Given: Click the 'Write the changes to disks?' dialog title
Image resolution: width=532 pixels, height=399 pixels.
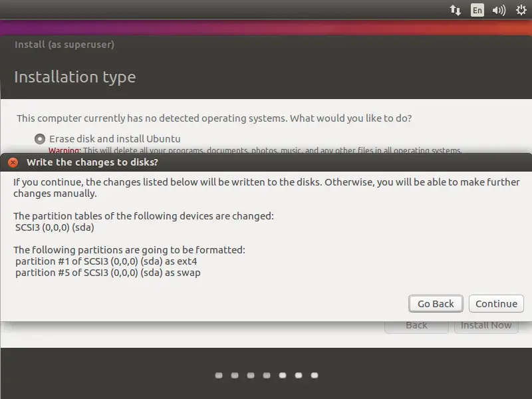Looking at the screenshot, I should point(92,162).
